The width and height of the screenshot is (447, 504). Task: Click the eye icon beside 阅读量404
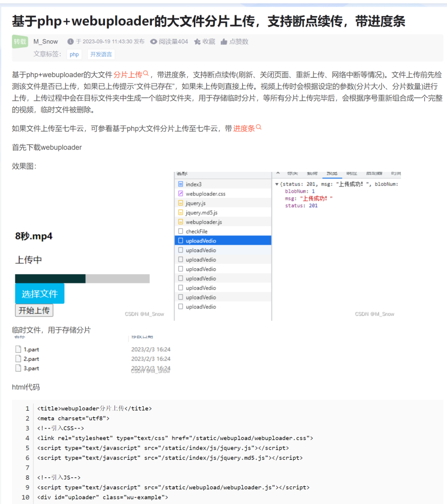point(153,41)
